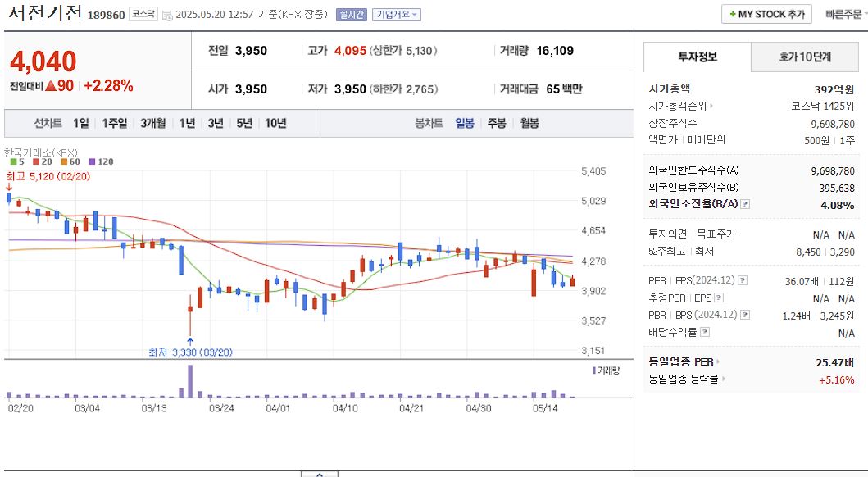Click the 실시간 badge near the timestamp
Viewport: 868px width, 477px height.
351,14
